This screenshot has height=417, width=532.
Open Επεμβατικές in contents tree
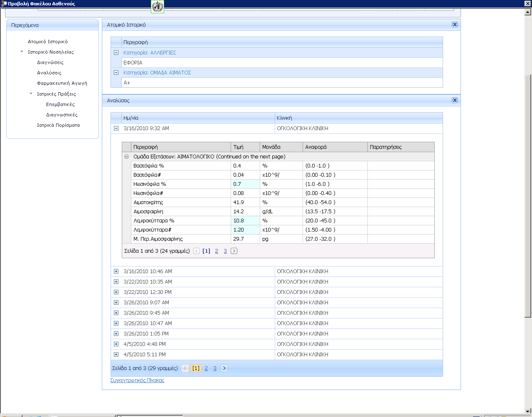(x=60, y=104)
